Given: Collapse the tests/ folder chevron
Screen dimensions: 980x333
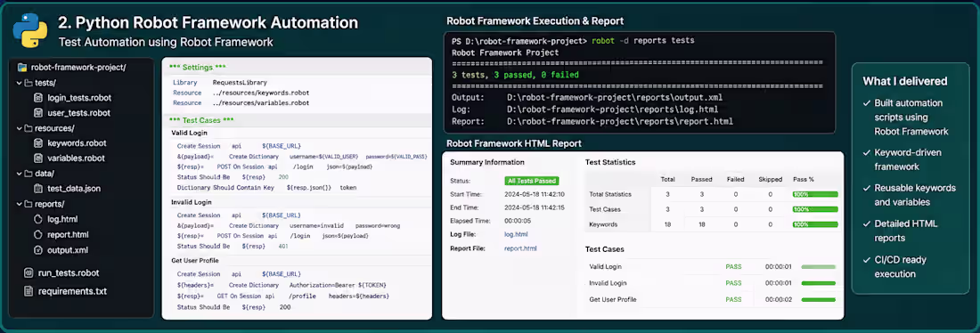Looking at the screenshot, I should click(19, 83).
